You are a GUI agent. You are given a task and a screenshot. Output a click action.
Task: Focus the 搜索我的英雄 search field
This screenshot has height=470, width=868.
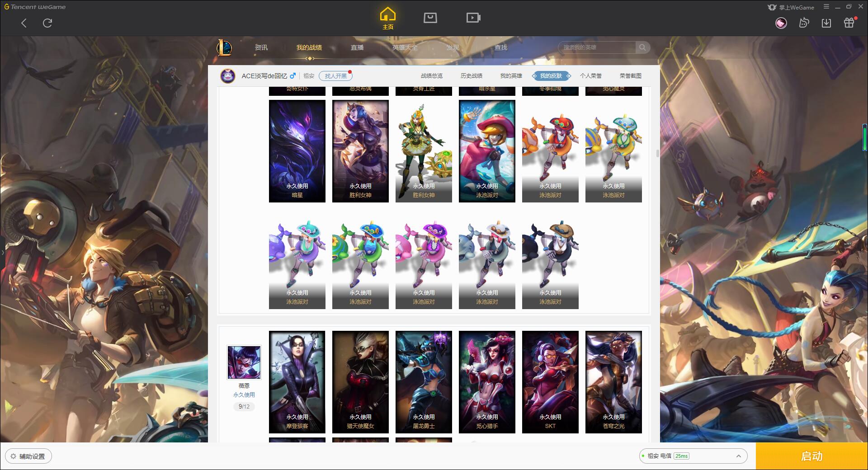click(x=598, y=47)
